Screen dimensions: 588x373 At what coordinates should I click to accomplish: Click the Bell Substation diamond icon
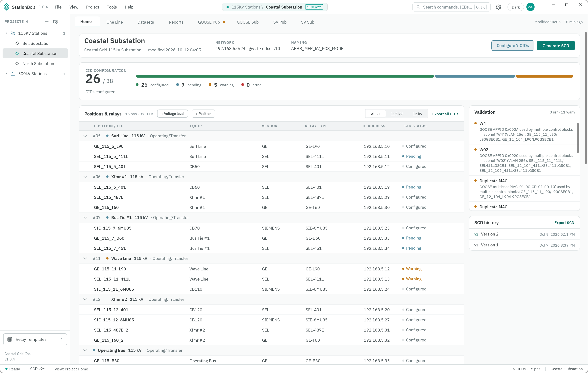[x=17, y=43]
